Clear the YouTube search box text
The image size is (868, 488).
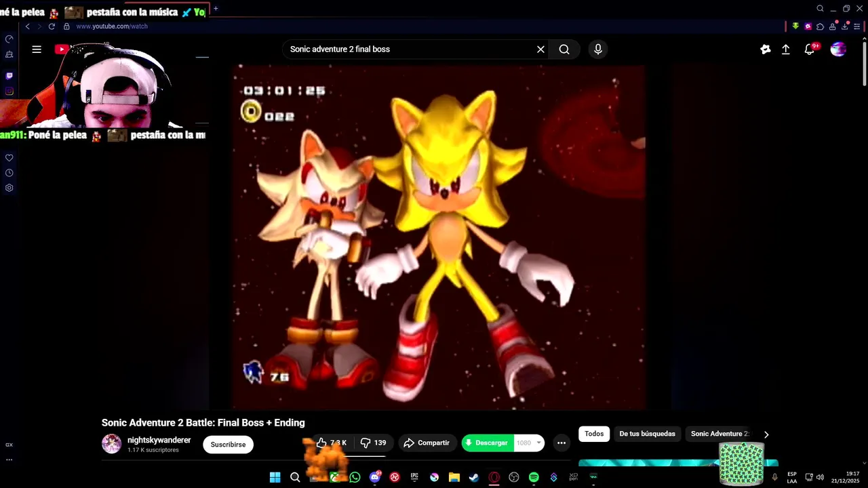(540, 49)
